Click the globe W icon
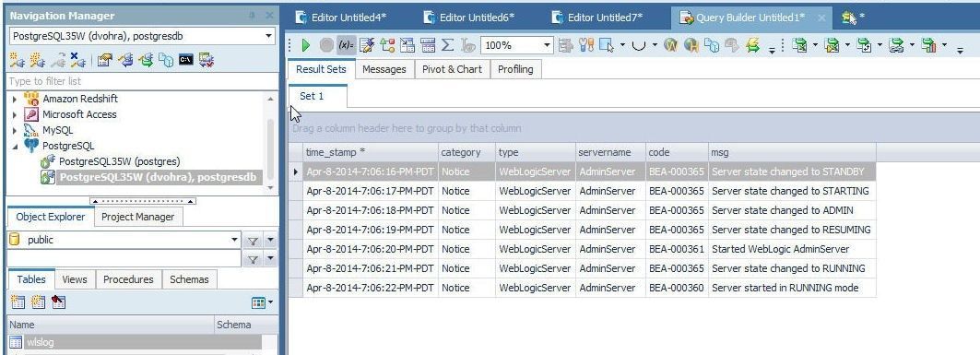The image size is (980, 355). click(x=670, y=45)
